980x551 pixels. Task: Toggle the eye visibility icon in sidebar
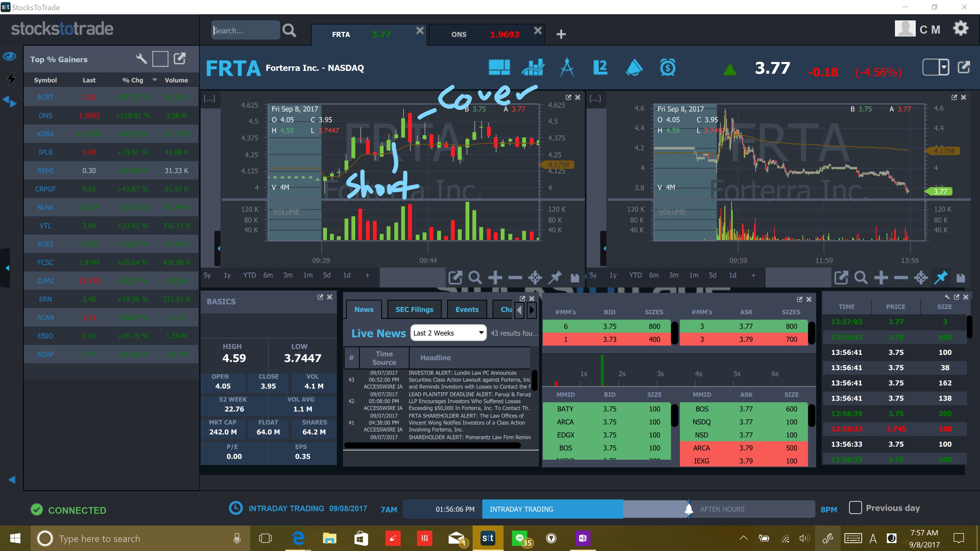(x=10, y=56)
